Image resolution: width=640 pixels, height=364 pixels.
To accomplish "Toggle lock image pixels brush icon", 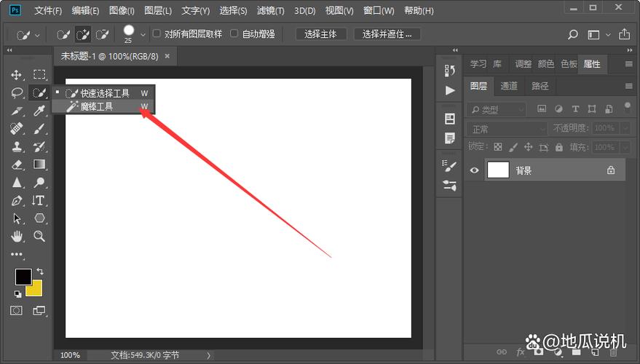I will [513, 147].
